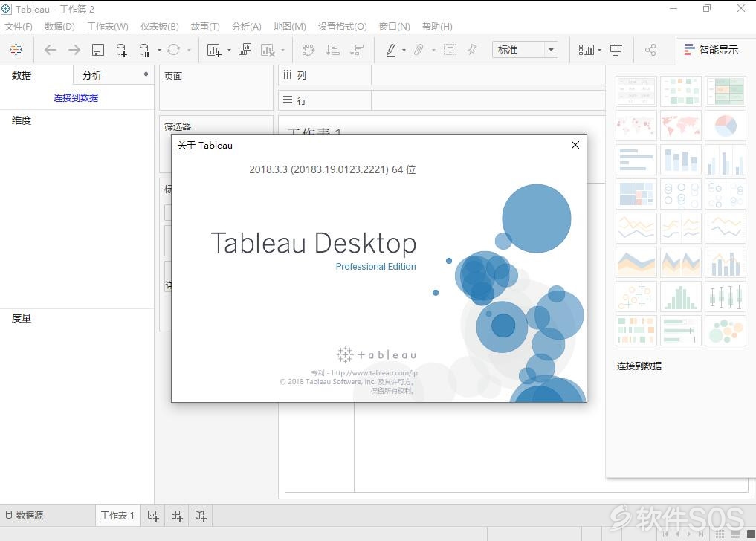Open the 帮助(H) menu
The image size is (756, 541).
(x=437, y=27)
